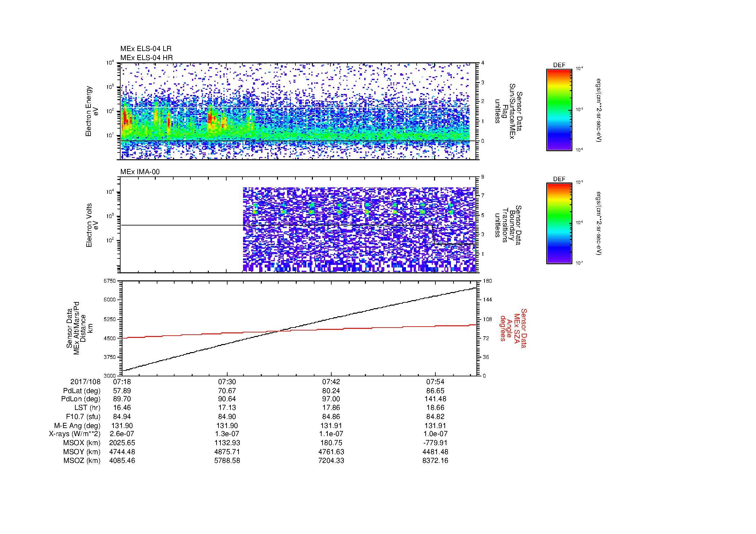Screen dimensions: 756x534
Task: Click the 'Electron Volts eV' axis label
Action: coord(92,225)
